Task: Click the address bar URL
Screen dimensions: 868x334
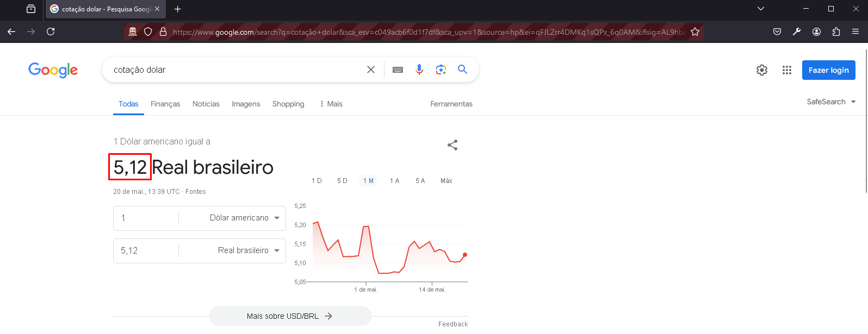Action: point(429,32)
